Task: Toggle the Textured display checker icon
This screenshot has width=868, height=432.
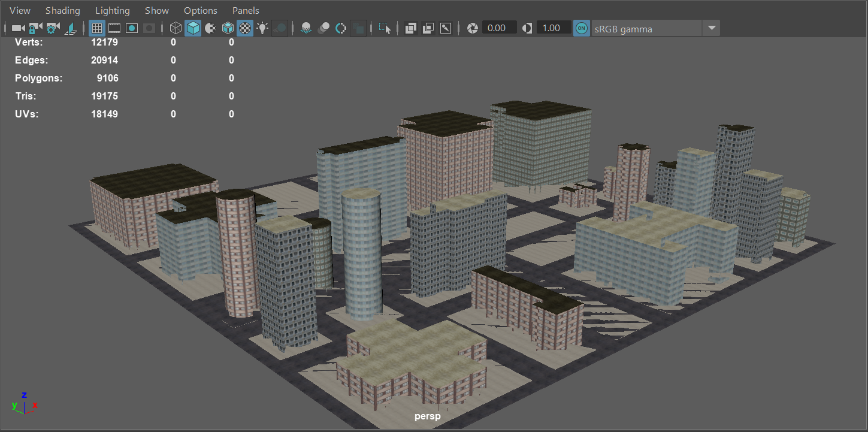Action: click(x=245, y=28)
